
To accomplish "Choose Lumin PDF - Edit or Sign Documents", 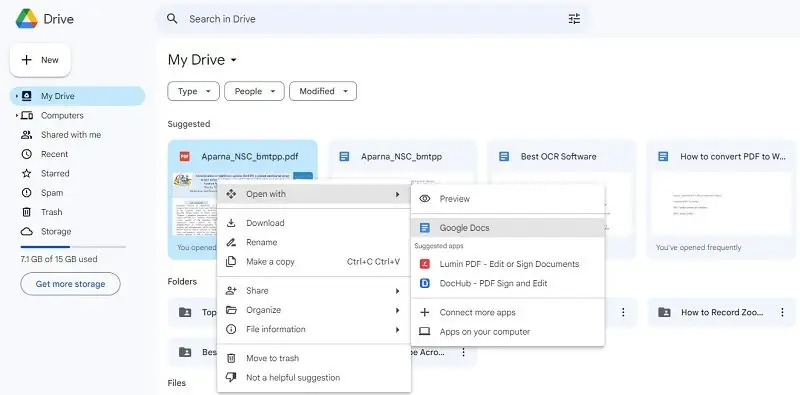I will (508, 264).
